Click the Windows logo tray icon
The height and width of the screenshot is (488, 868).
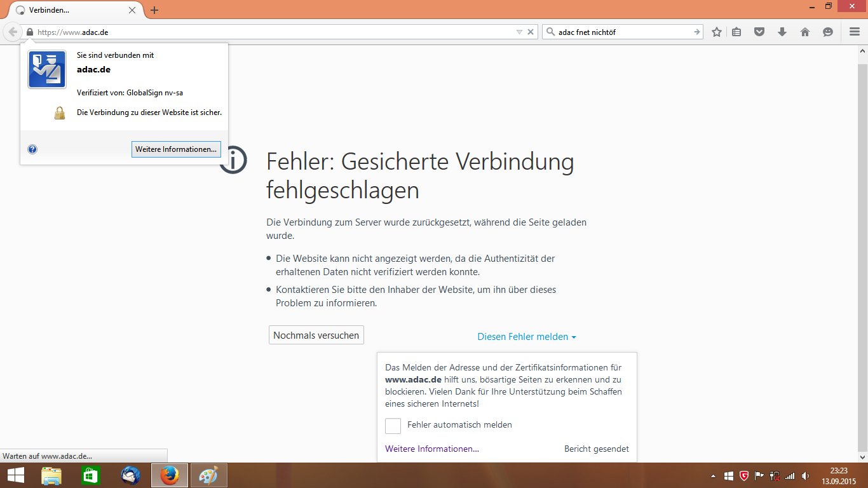[728, 476]
